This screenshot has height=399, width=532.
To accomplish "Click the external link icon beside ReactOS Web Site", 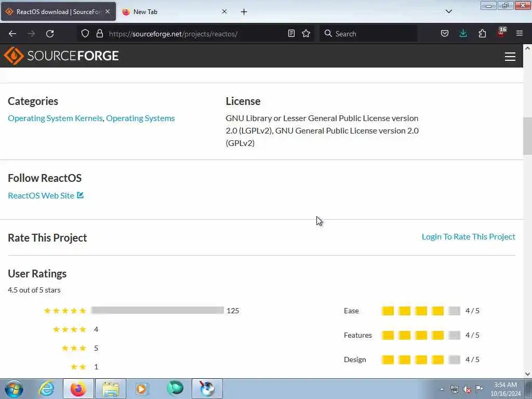I will pyautogui.click(x=81, y=195).
